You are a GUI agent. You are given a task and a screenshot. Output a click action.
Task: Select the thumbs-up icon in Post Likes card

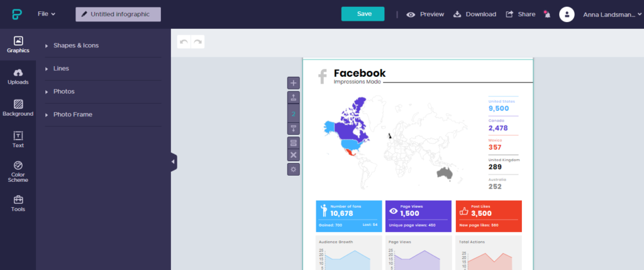(464, 211)
